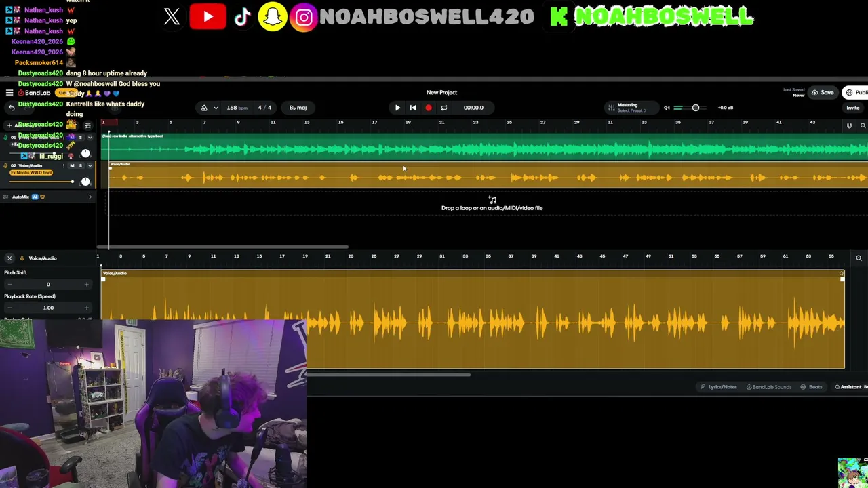The image size is (868, 488).
Task: Click the track 02 microphone icon
Action: (x=5, y=166)
